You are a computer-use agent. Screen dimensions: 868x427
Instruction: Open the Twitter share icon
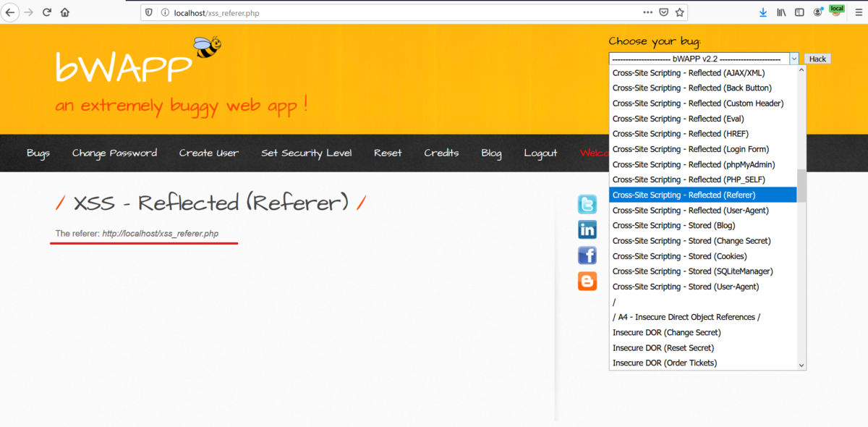pos(587,204)
